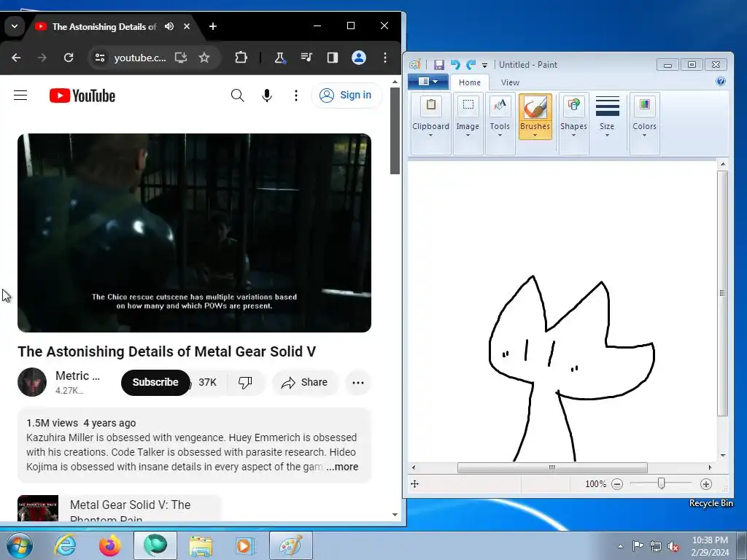Click install app icon in address bar
This screenshot has width=747, height=560.
pyautogui.click(x=181, y=58)
